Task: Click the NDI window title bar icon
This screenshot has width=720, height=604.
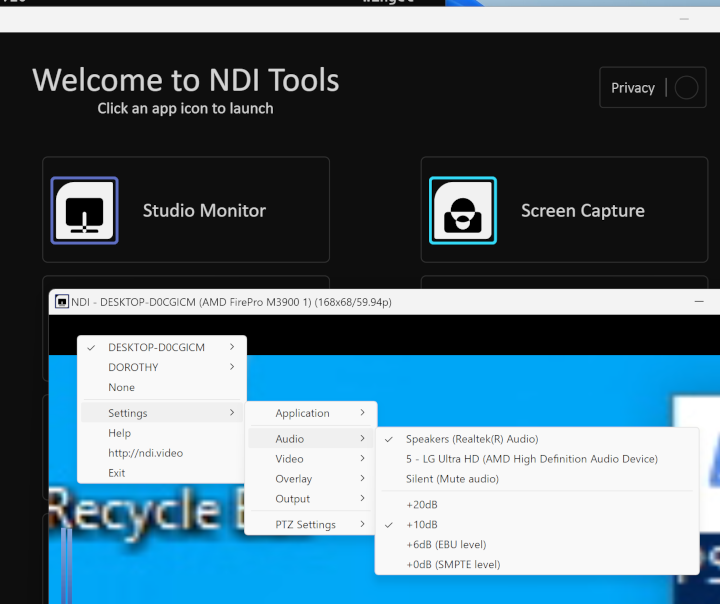Action: tap(62, 302)
